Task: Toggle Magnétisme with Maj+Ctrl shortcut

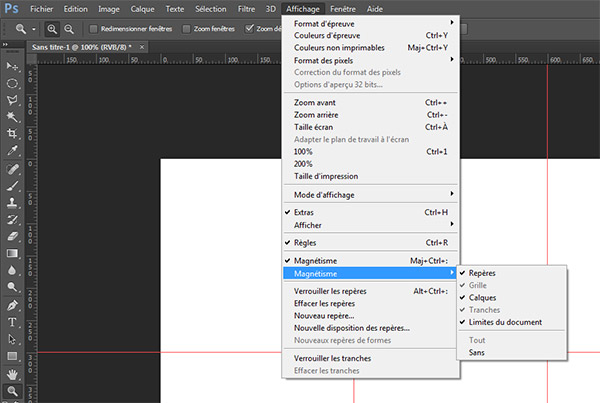Action: (371, 261)
